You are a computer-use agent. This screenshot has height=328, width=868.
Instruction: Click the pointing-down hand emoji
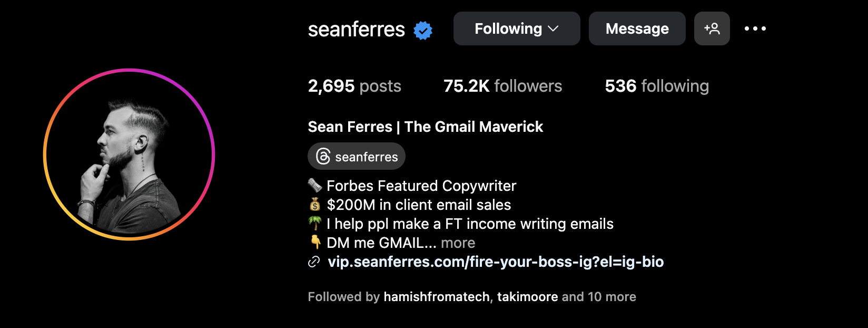coord(315,243)
